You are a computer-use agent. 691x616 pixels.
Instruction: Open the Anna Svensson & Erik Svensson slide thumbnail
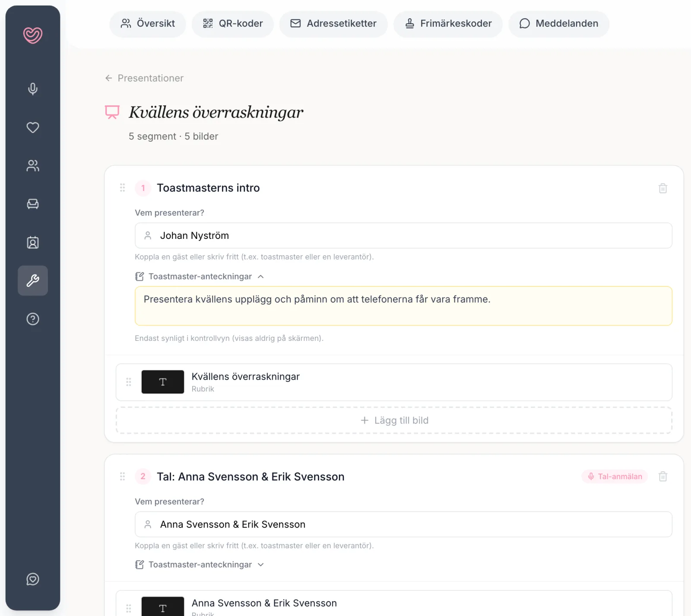[163, 606]
